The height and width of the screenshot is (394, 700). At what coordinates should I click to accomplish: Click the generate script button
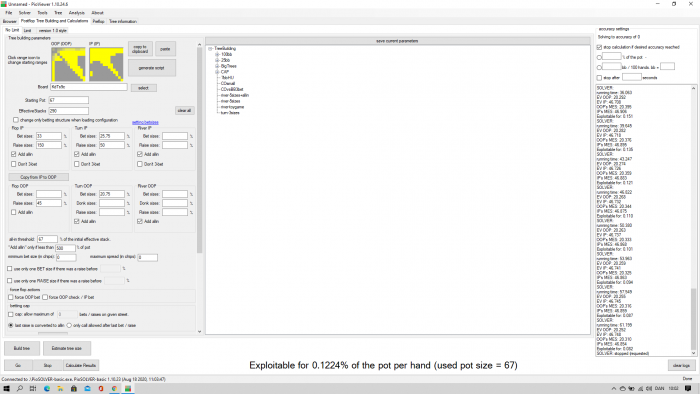click(x=152, y=68)
